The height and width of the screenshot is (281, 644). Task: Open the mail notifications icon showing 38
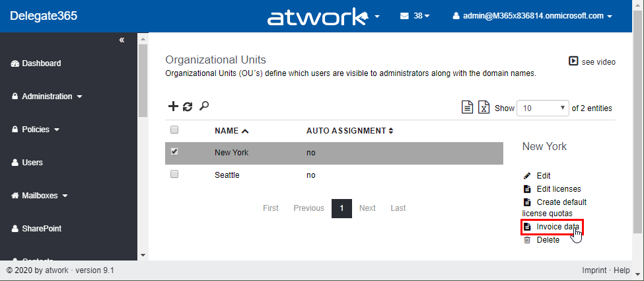(x=415, y=16)
